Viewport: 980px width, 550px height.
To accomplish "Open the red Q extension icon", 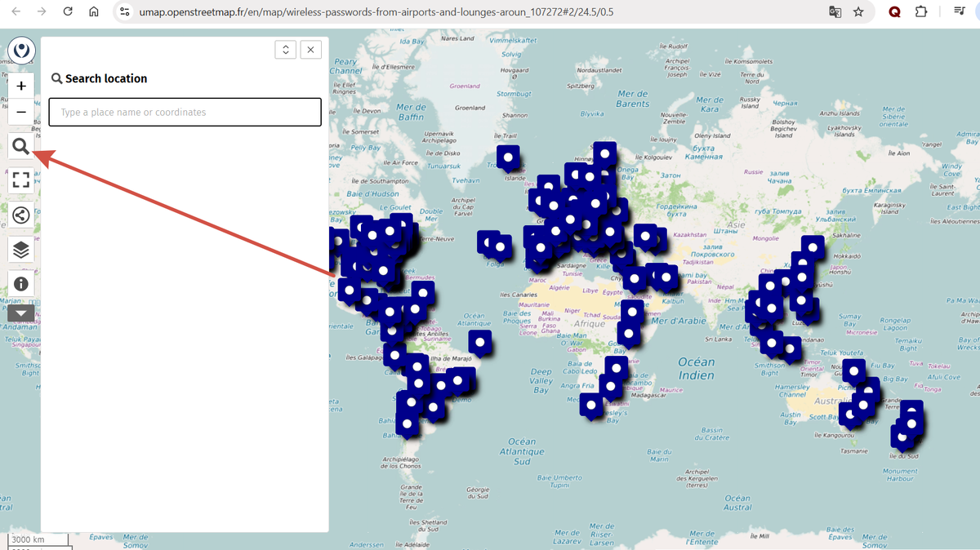I will click(x=895, y=12).
